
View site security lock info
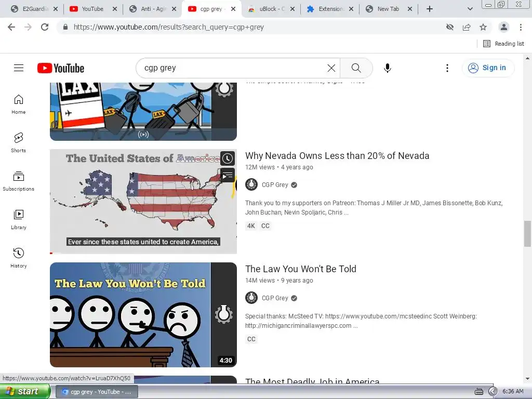tap(65, 27)
